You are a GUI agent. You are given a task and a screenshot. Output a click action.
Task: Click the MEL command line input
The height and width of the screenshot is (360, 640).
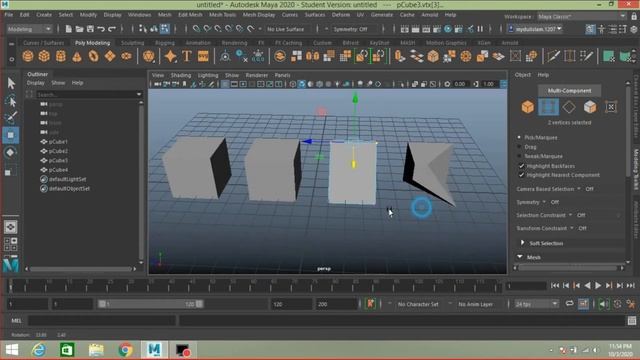(102, 321)
